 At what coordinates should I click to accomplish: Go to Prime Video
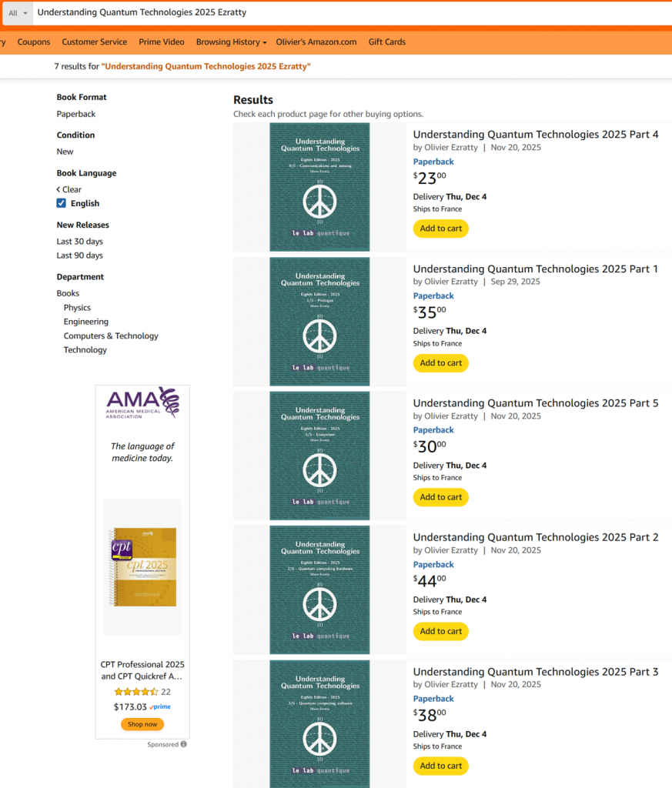[162, 42]
